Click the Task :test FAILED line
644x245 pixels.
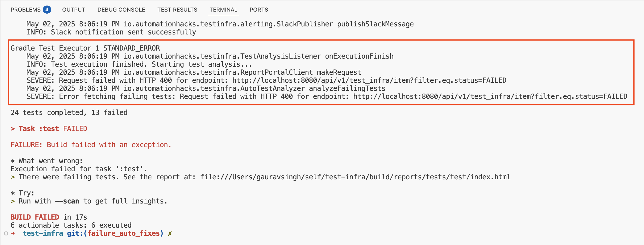point(49,129)
